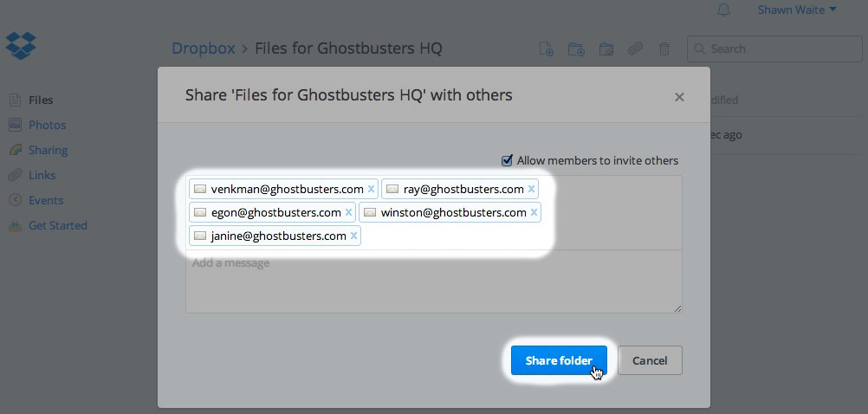Open the notifications bell
Viewport: 868px width, 414px height.
723,10
